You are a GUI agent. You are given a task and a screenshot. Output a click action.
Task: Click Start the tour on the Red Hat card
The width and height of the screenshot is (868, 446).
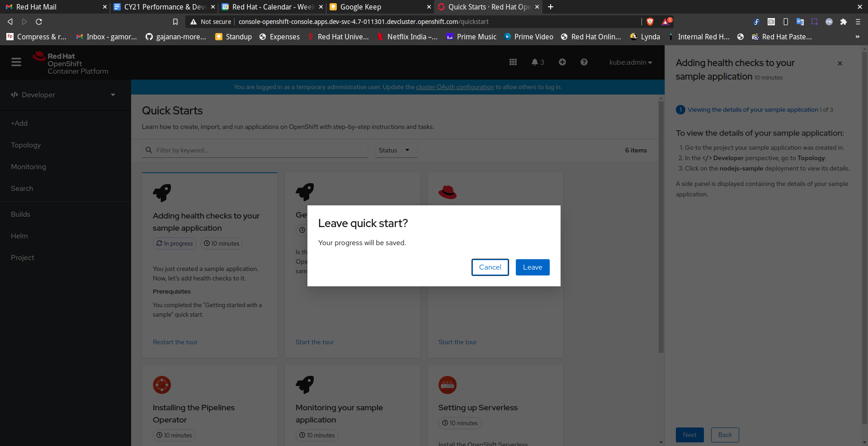[458, 342]
